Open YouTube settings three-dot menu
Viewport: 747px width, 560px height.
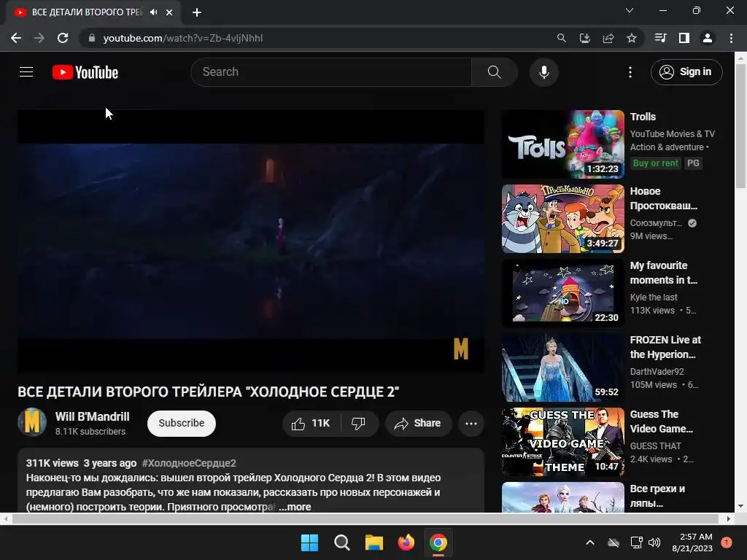pyautogui.click(x=630, y=72)
